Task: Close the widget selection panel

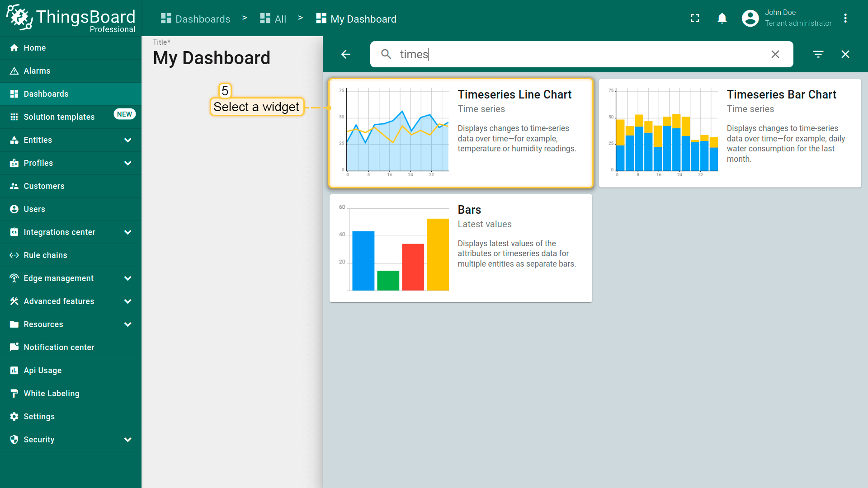Action: pos(845,54)
